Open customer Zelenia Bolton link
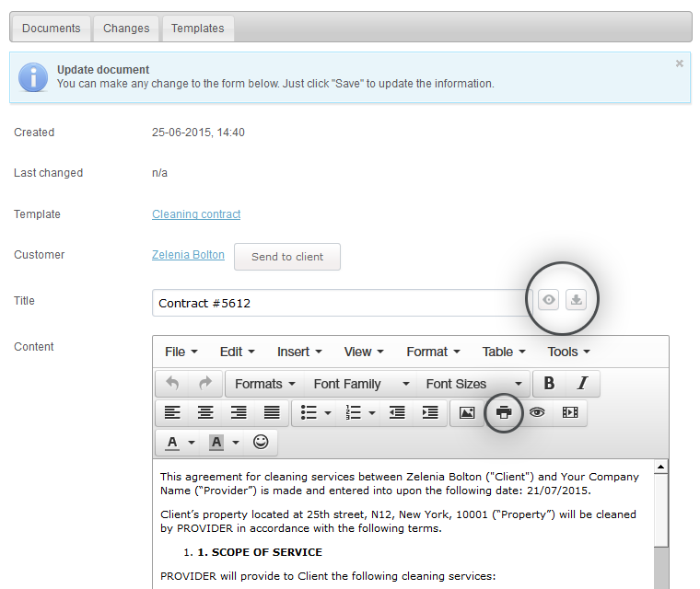This screenshot has width=700, height=589. [189, 255]
